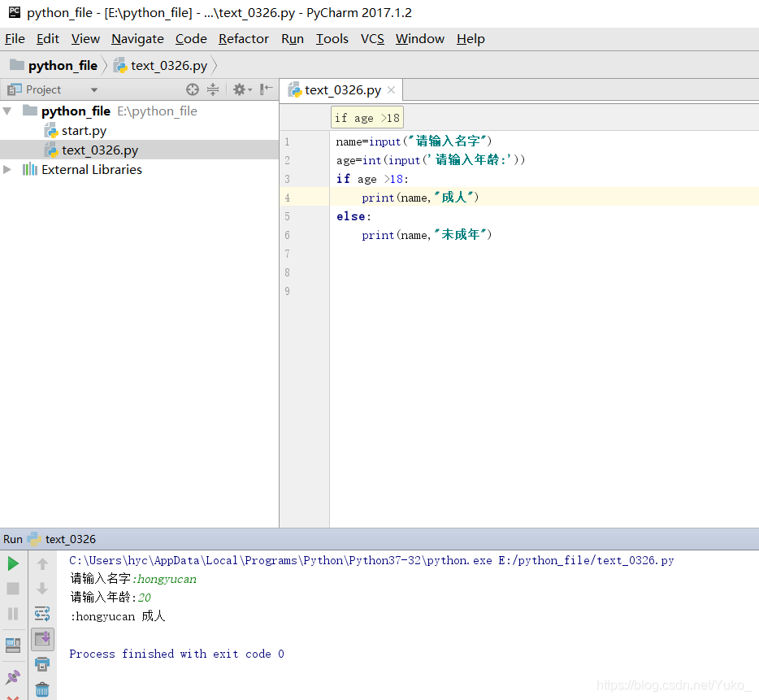Click the Up the stack trace arrow
Screen dimensions: 759x700
42,563
